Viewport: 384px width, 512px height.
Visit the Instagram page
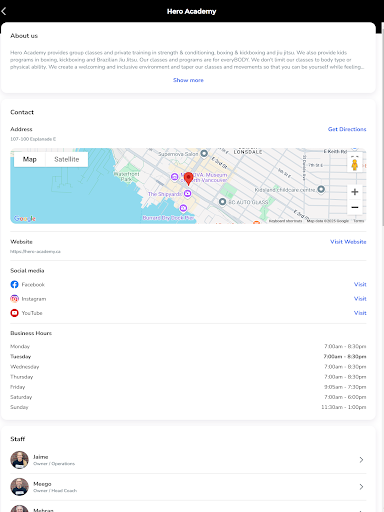click(x=360, y=299)
